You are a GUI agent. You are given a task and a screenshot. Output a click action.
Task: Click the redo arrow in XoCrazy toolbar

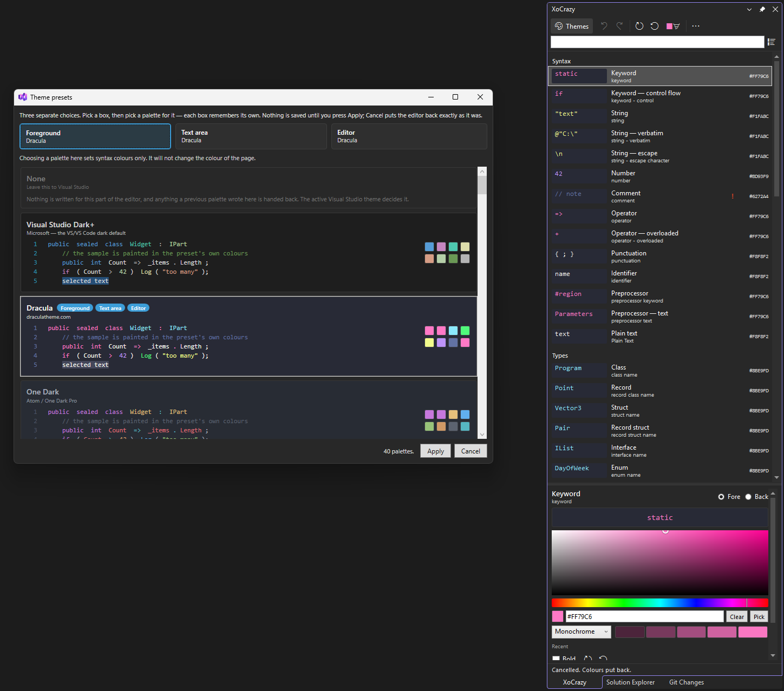point(619,26)
